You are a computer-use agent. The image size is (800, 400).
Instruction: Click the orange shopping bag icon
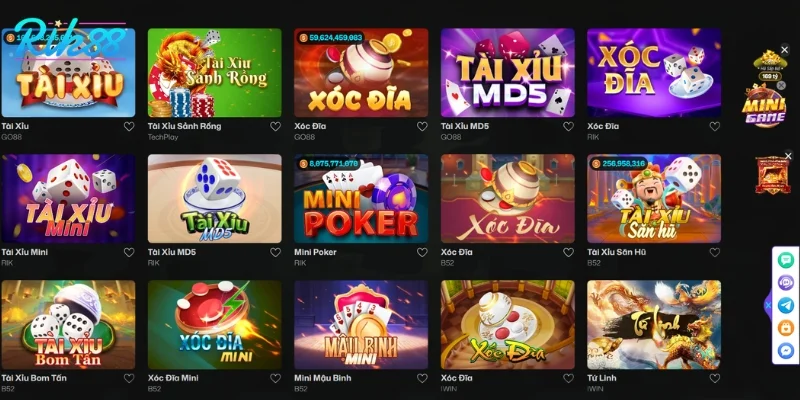click(x=786, y=328)
